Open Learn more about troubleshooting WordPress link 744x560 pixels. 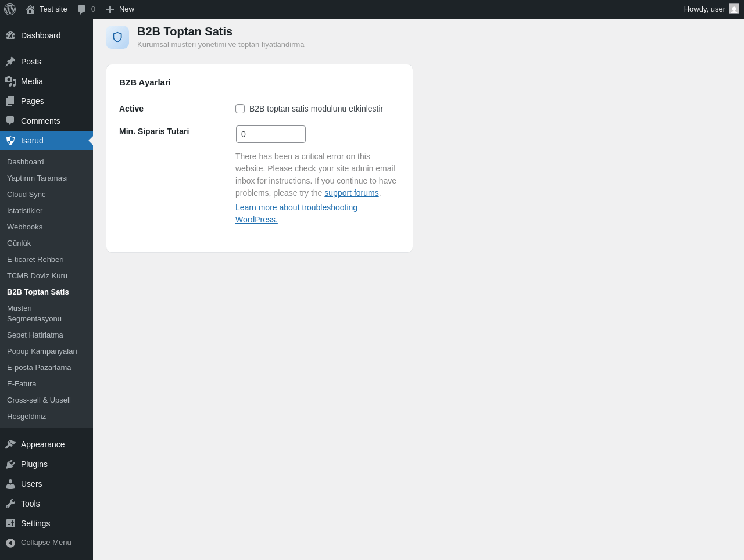click(296, 214)
